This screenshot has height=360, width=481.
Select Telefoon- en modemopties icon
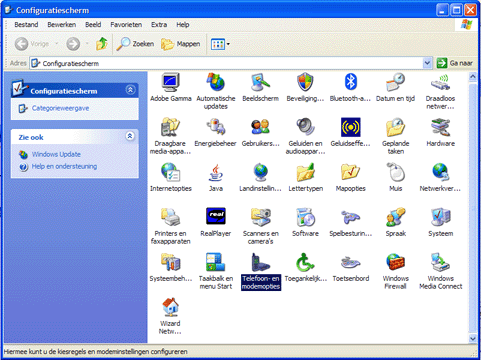pyautogui.click(x=261, y=262)
